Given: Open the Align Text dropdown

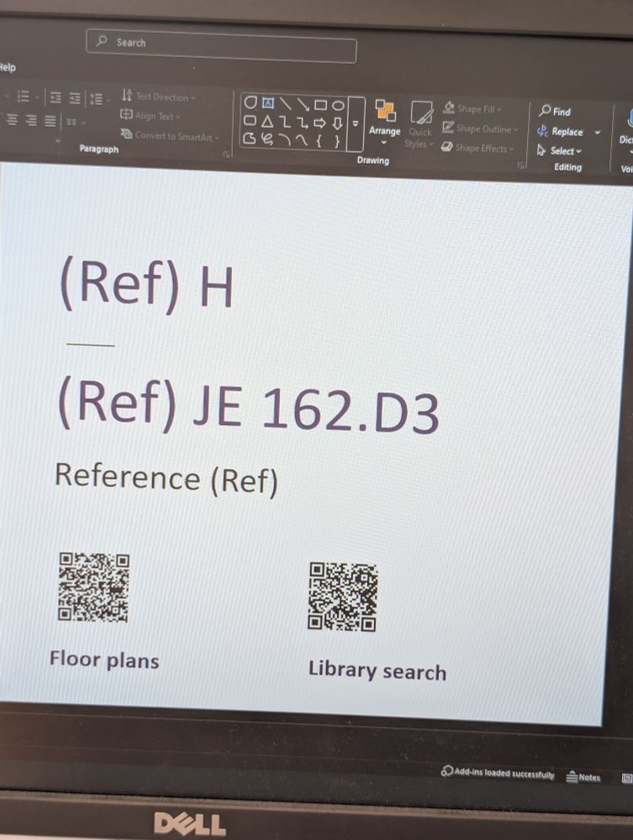Looking at the screenshot, I should click(x=150, y=116).
